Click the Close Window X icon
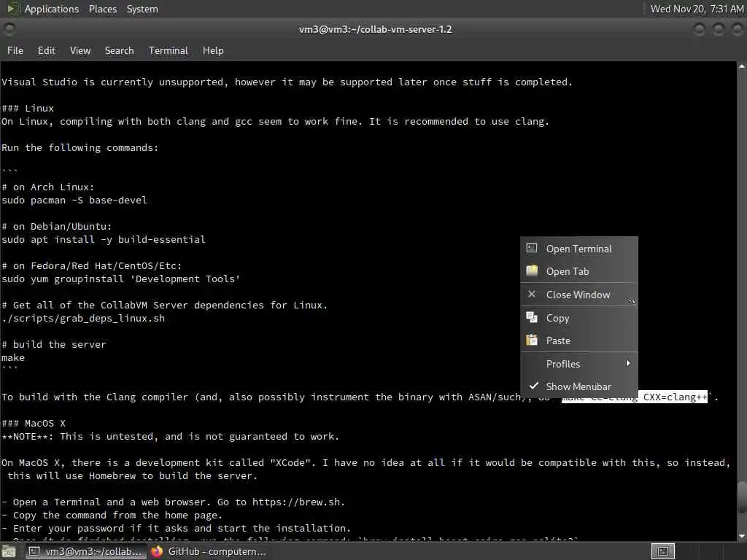 [x=532, y=294]
